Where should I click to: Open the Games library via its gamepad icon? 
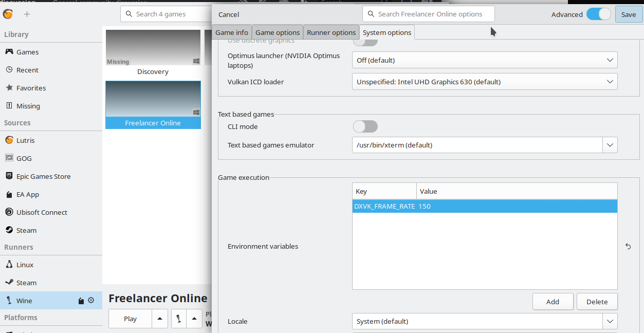(9, 52)
